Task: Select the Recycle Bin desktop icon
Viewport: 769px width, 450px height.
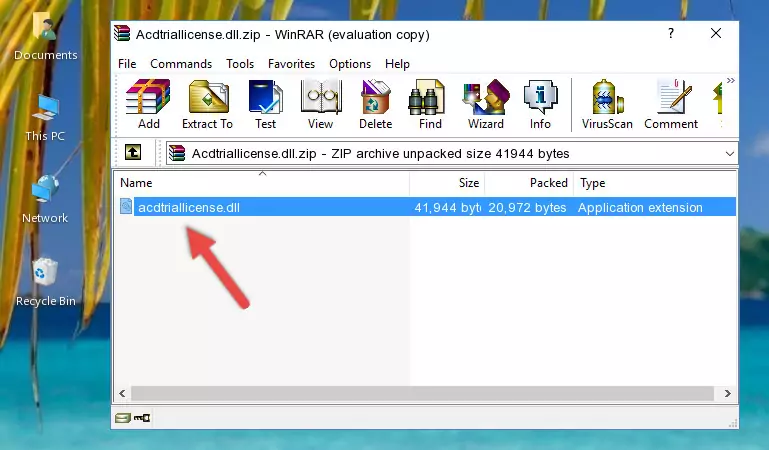Action: (x=46, y=283)
